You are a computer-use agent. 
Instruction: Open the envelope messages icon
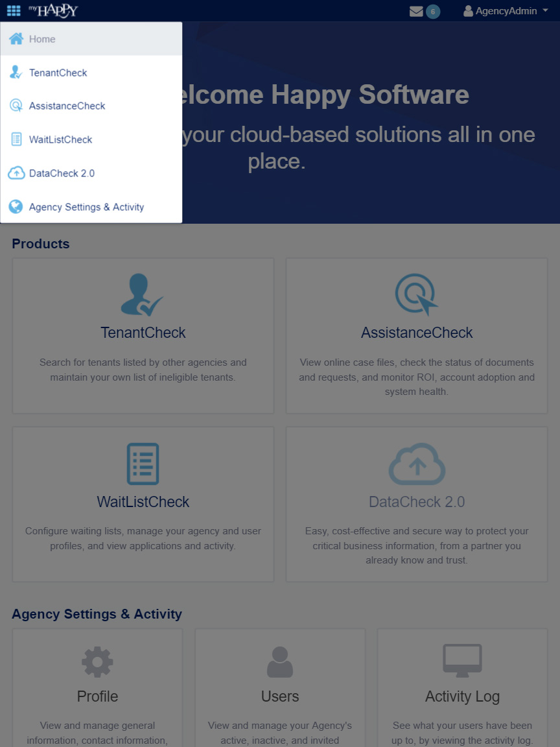pyautogui.click(x=416, y=11)
